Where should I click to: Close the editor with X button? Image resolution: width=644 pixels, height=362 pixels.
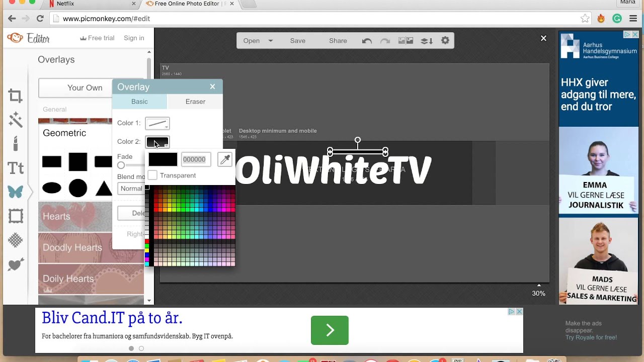point(543,38)
